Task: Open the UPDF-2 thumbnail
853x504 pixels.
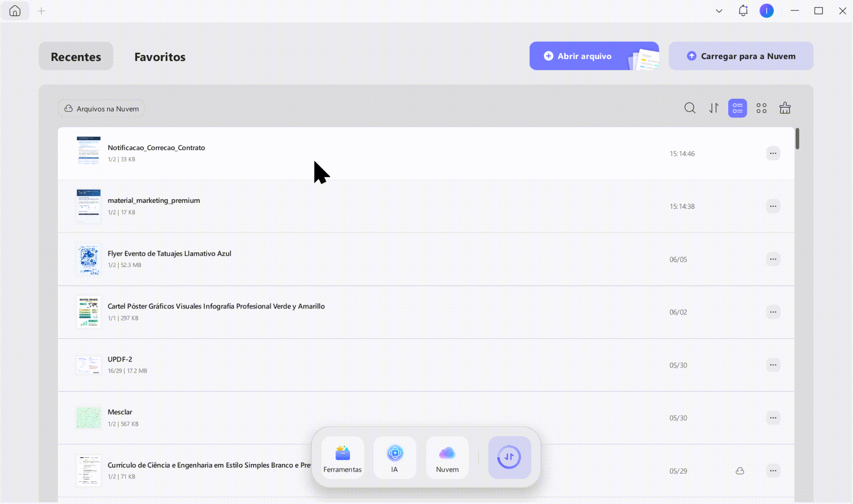Action: click(89, 365)
